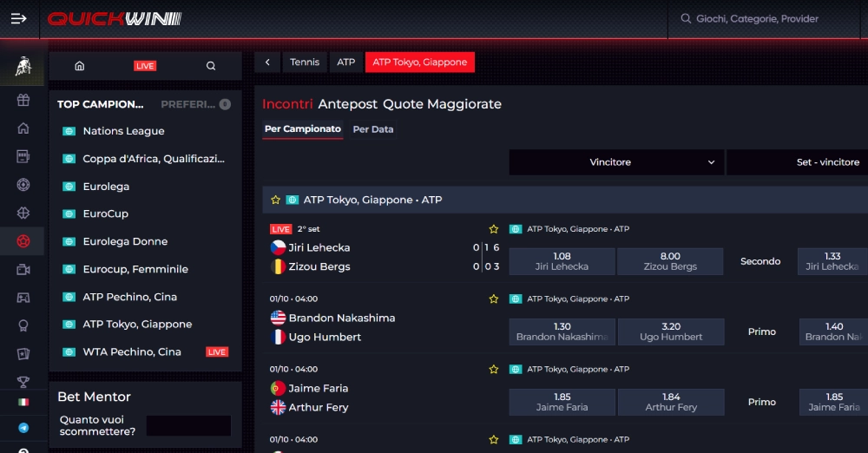Open the EuroCup championship
The height and width of the screenshot is (453, 868).
pos(105,213)
